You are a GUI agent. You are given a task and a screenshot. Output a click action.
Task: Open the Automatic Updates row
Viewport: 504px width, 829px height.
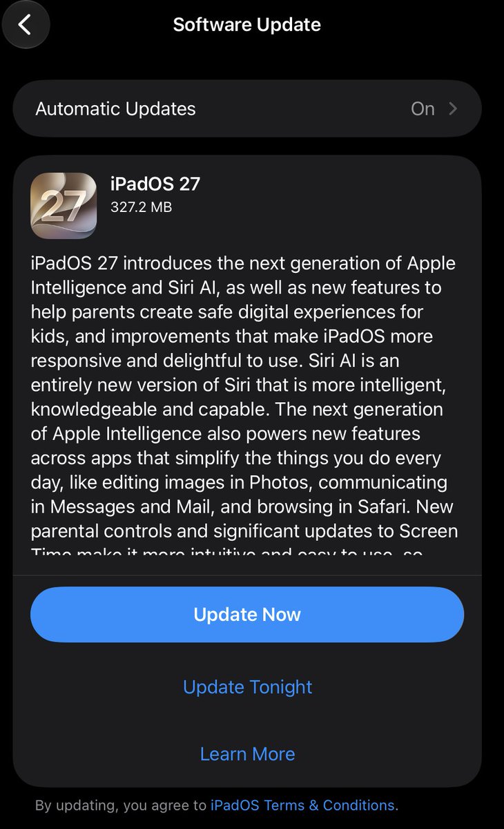coord(247,108)
